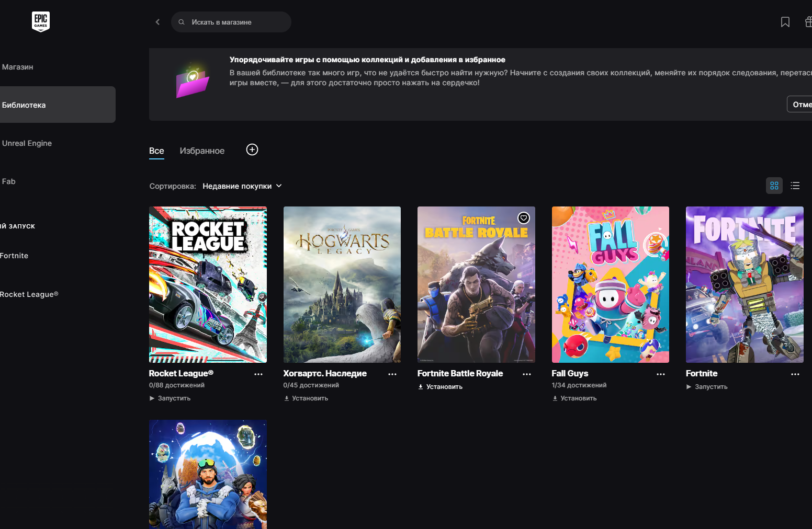Viewport: 812px width, 529px height.
Task: Open Fortnite Battle Royale three-dot menu
Action: click(x=527, y=374)
